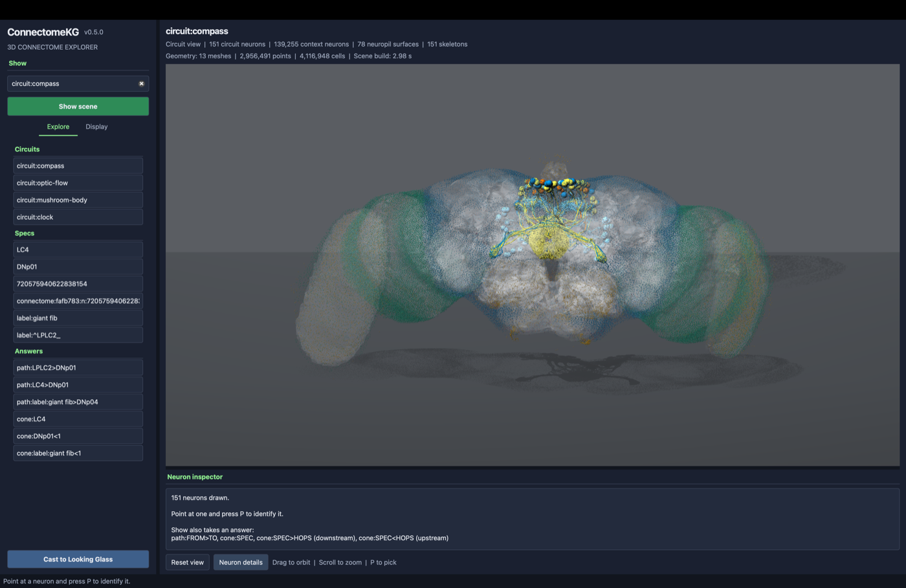Select the cone:DNp01<1 answer
The height and width of the screenshot is (588, 906).
[78, 436]
